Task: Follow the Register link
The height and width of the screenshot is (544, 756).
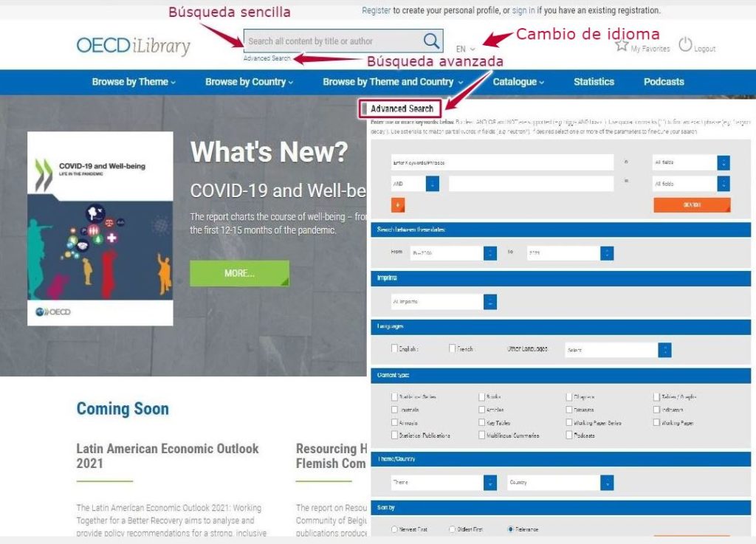Action: tap(376, 10)
